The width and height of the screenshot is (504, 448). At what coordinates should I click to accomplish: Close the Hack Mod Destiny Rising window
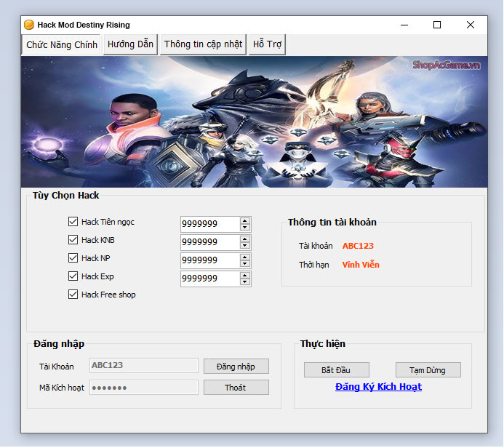click(471, 25)
